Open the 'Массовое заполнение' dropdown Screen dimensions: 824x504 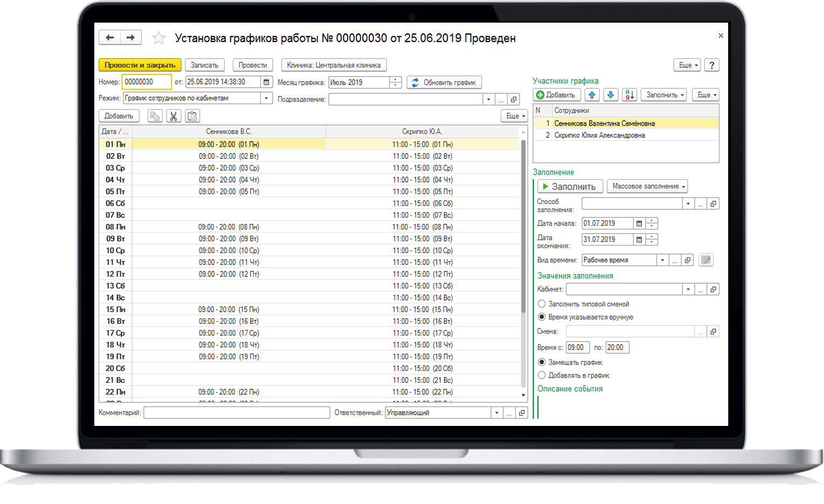coord(647,186)
